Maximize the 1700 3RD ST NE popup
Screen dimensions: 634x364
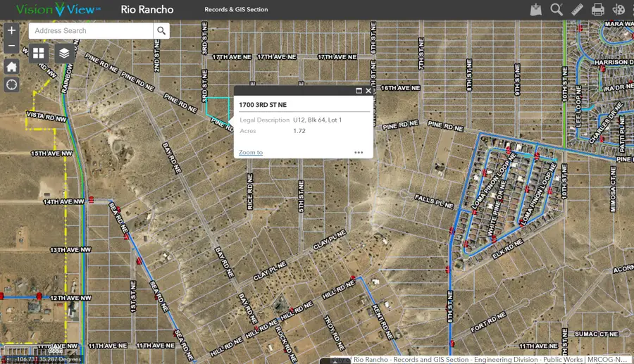pyautogui.click(x=359, y=91)
